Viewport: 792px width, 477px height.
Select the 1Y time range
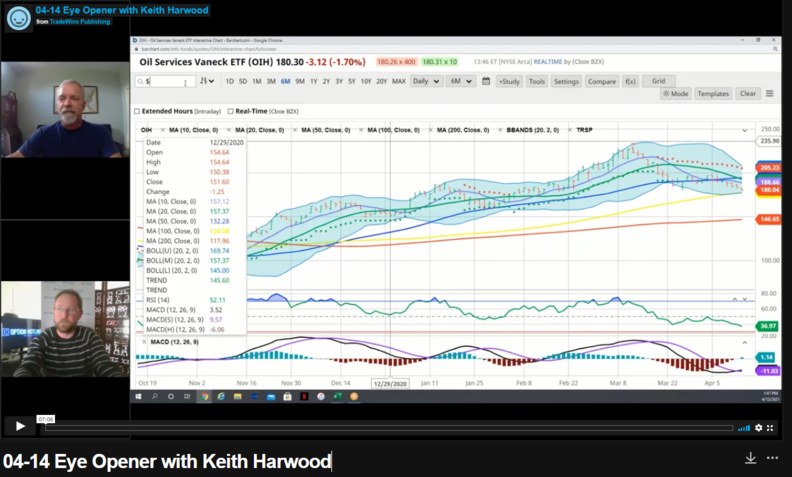point(314,81)
